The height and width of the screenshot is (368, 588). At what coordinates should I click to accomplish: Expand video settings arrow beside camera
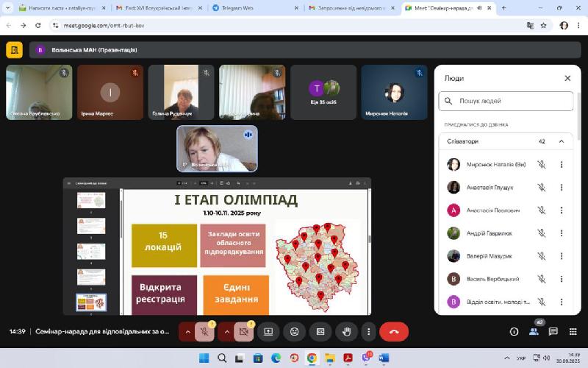click(x=226, y=332)
